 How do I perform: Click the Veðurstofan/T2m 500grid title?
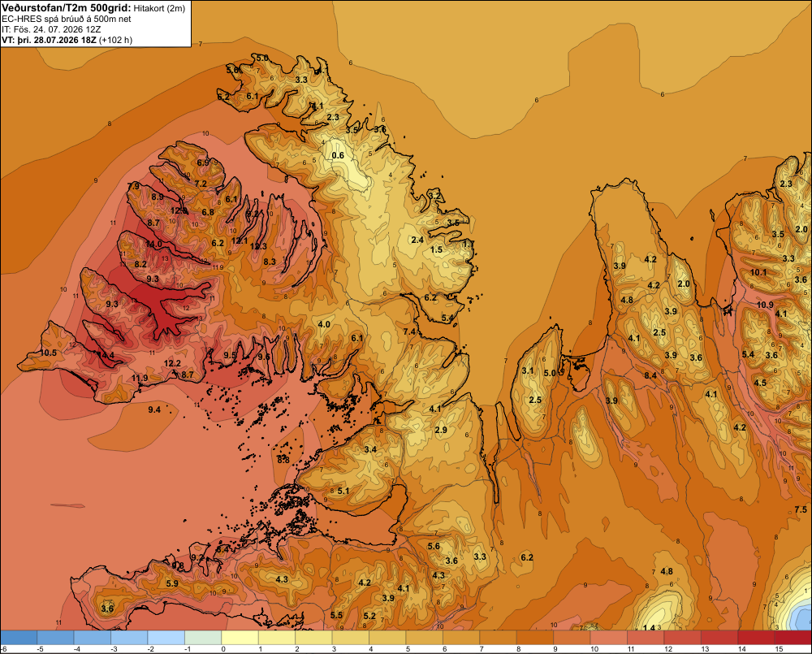66,8
